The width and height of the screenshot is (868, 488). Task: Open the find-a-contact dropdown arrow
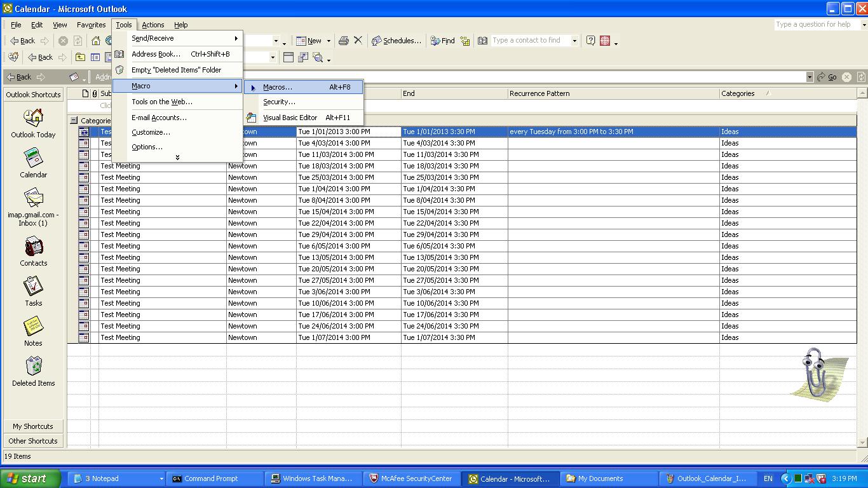(574, 41)
